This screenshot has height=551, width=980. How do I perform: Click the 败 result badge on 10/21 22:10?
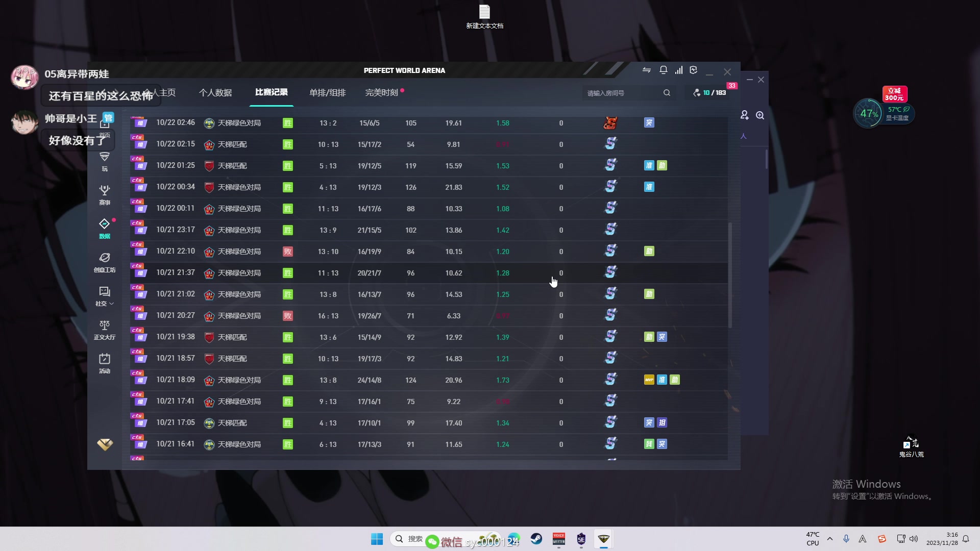288,252
